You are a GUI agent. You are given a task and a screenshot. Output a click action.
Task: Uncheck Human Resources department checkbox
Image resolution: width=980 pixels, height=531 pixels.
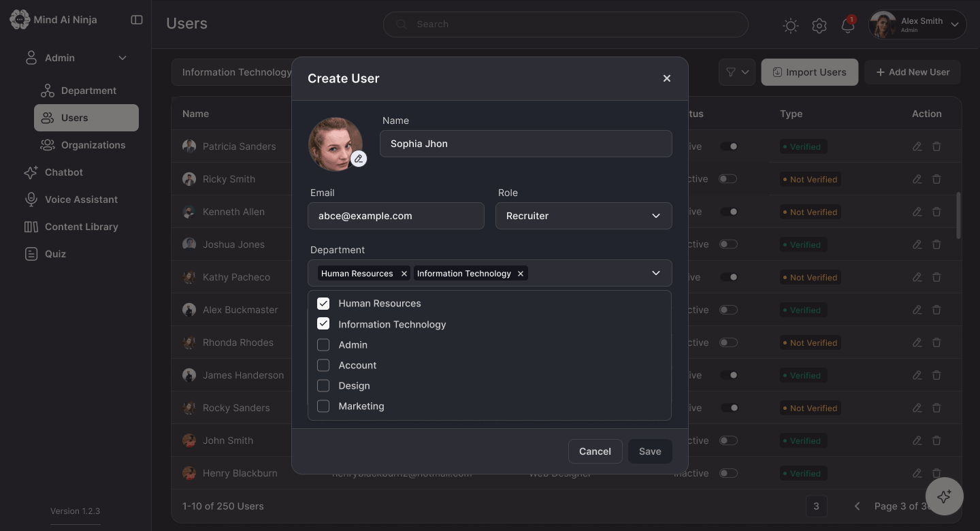click(323, 304)
